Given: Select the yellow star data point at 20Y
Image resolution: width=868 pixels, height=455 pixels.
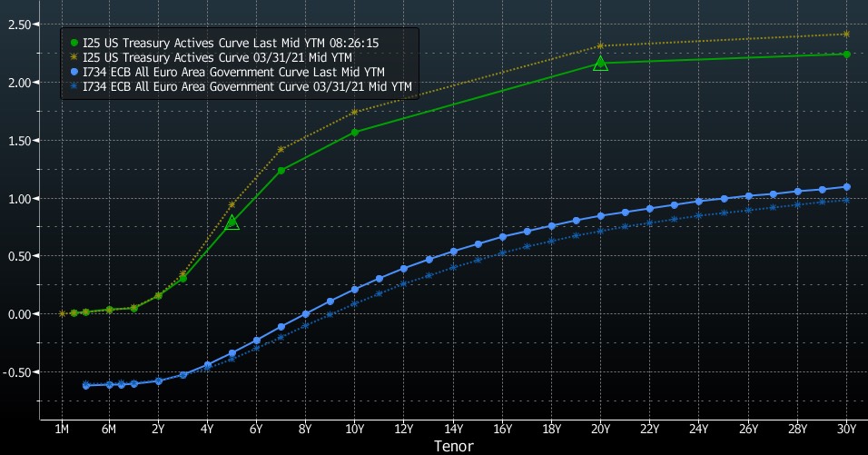Looking at the screenshot, I should [x=601, y=46].
